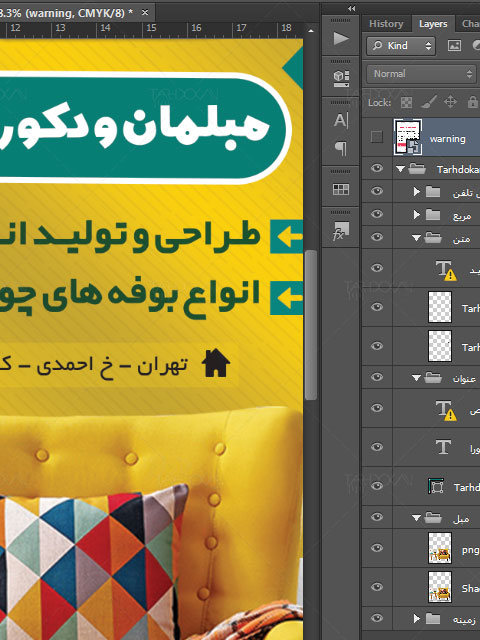Collapse the عنوان group
Screen dimensions: 480x640
416,378
